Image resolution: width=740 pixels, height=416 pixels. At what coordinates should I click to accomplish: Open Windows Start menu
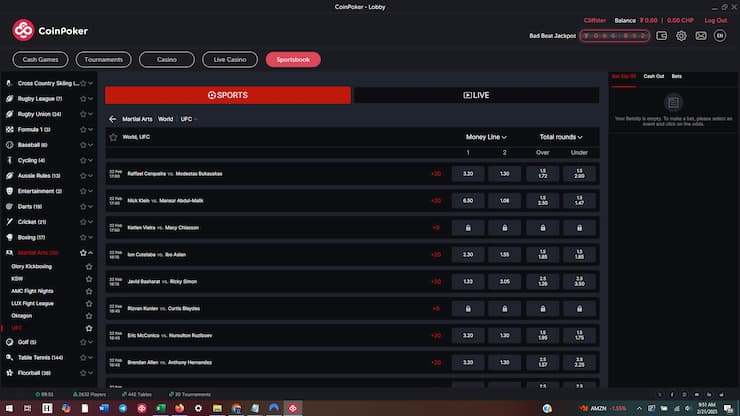point(9,408)
